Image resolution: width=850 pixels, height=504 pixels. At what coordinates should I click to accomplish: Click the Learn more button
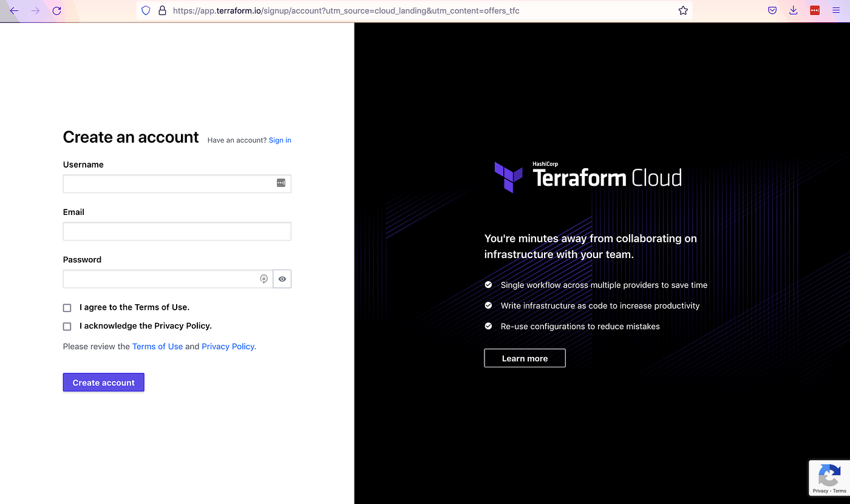point(524,358)
